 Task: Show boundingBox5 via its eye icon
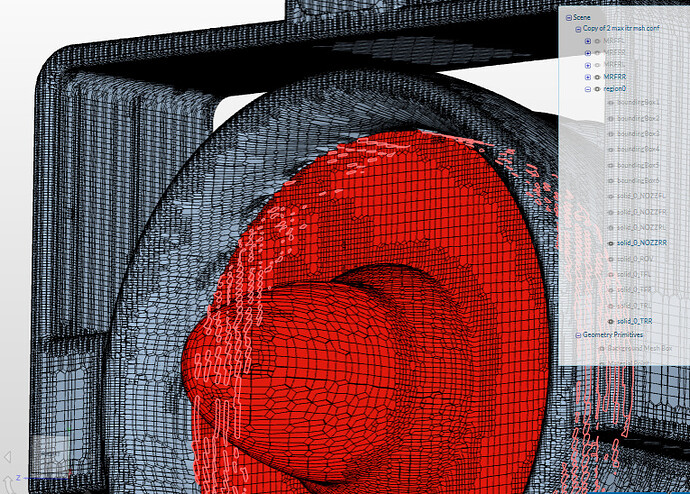coord(611,166)
